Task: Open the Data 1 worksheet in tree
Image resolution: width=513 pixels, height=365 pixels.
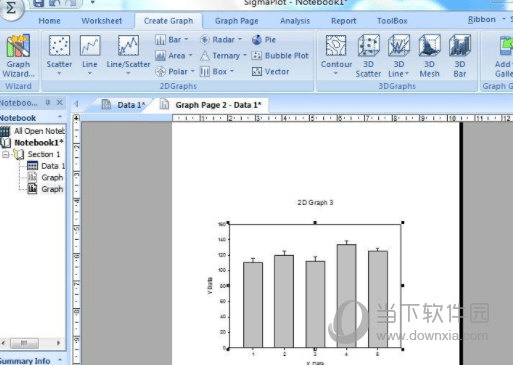Action: 46,166
